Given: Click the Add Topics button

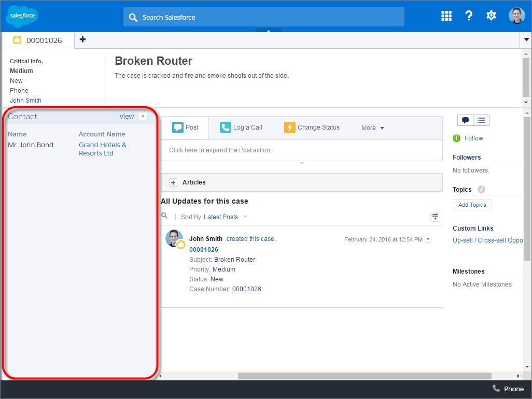Looking at the screenshot, I should pos(472,205).
